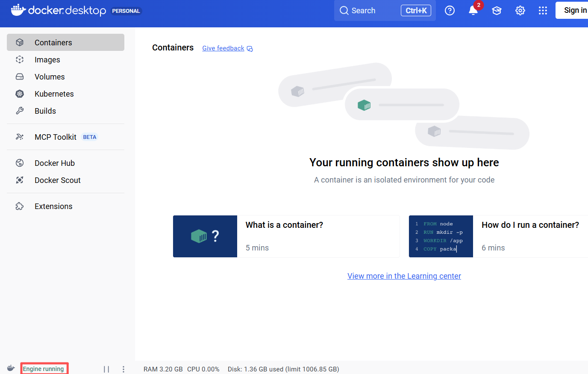Click the whale icon in status bar

click(11, 368)
